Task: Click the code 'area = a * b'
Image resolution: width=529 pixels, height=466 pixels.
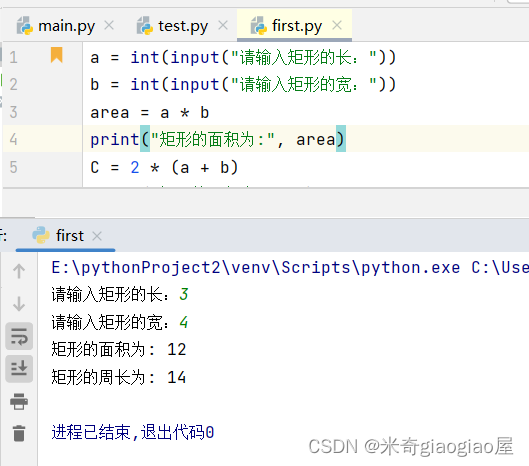Action: [149, 112]
